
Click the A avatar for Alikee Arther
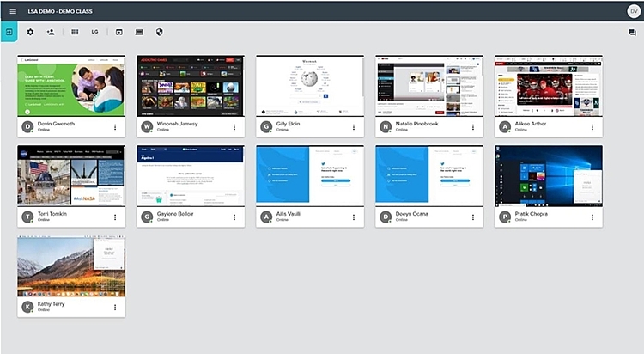[505, 126]
